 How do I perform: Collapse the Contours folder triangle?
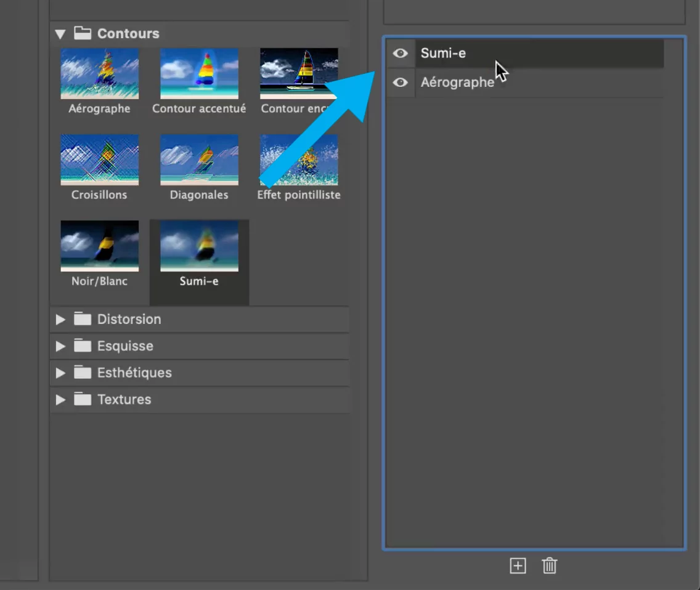[x=60, y=34]
